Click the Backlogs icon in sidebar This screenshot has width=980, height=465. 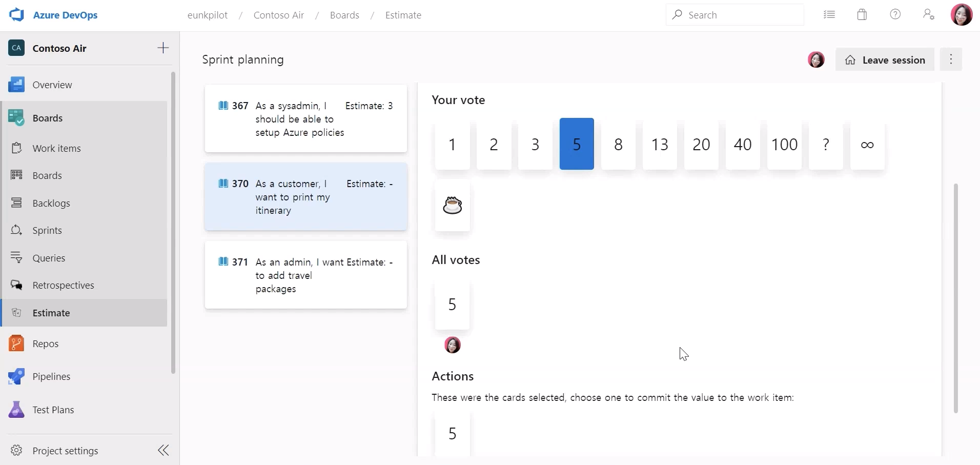(16, 203)
